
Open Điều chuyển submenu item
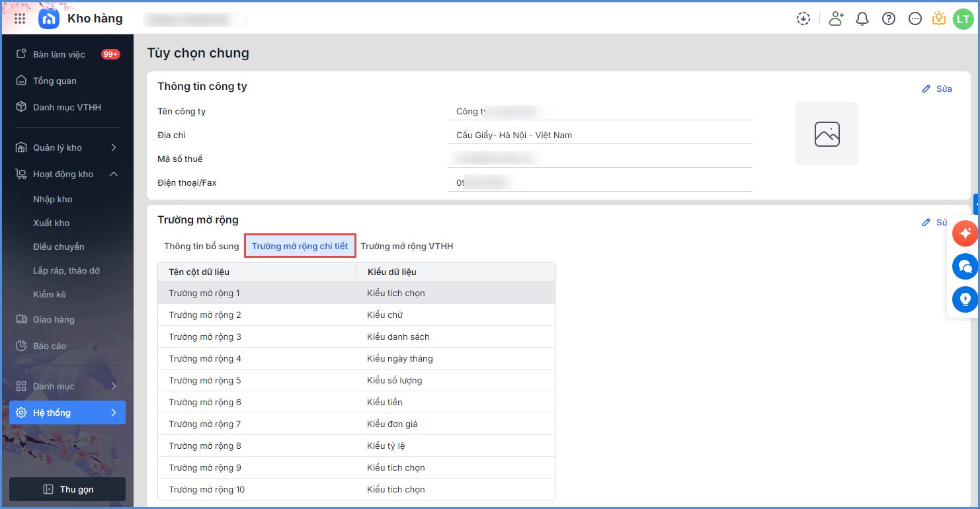click(59, 247)
